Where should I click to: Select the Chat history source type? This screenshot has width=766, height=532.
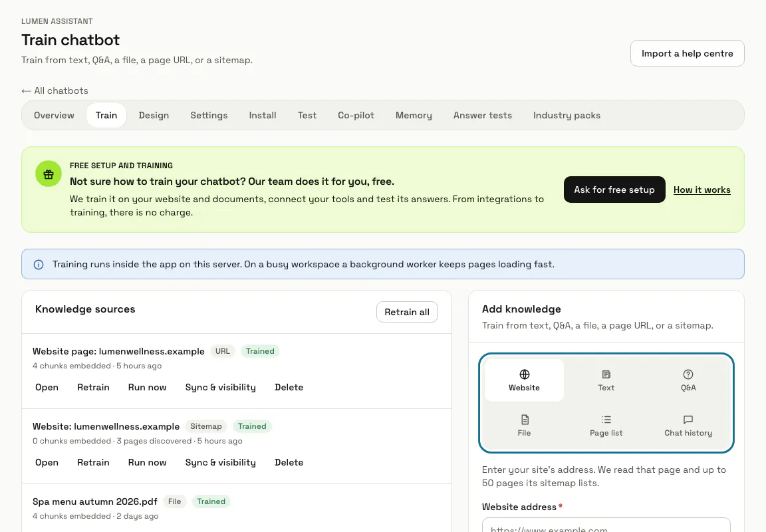[688, 426]
